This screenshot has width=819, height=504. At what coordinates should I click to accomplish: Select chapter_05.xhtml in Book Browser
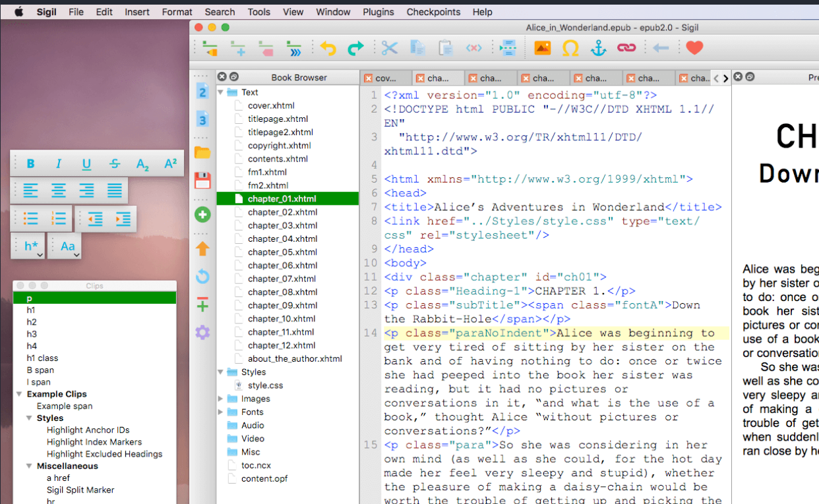282,252
